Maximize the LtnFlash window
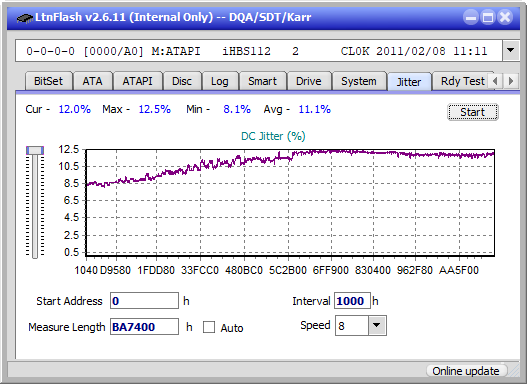The height and width of the screenshot is (384, 527). [488, 17]
